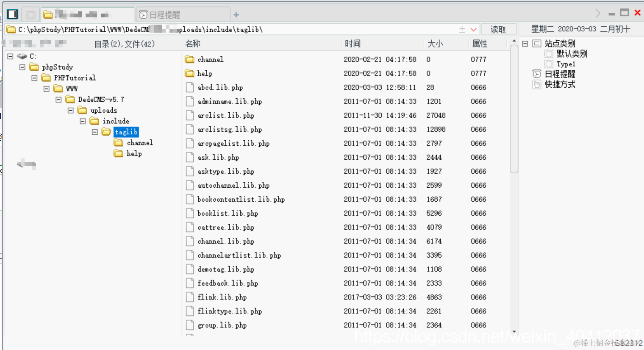
Task: Click file icon of flink.lib.php
Action: click(190, 297)
